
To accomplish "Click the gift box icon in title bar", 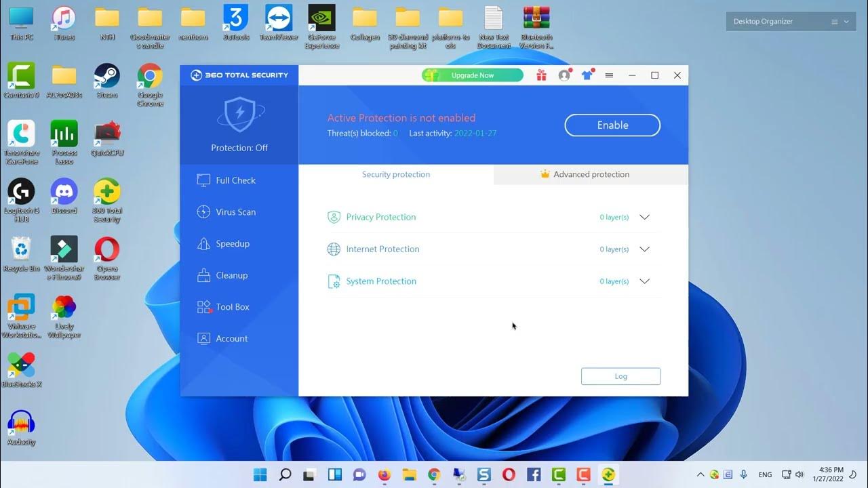I will point(541,75).
